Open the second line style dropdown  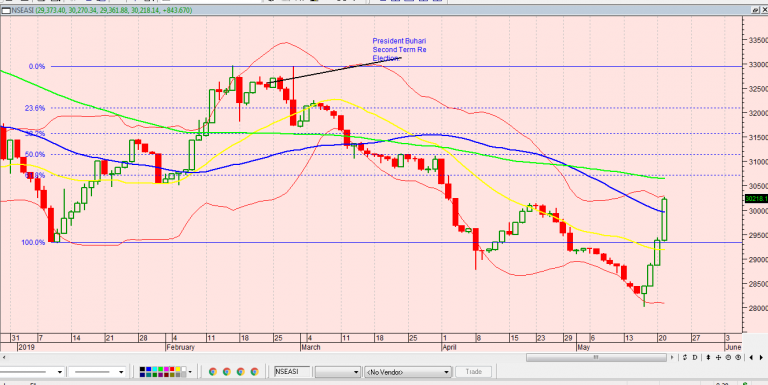click(97, 372)
